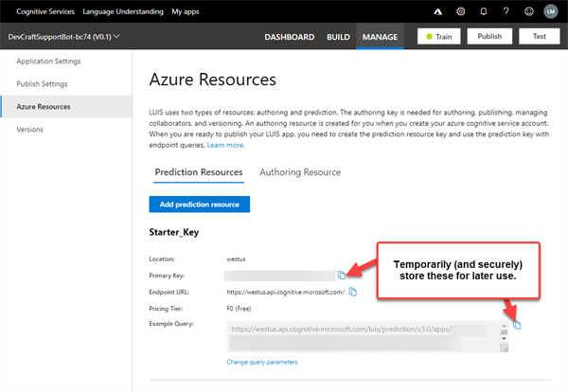Open the LM user avatar
The width and height of the screenshot is (568, 392).
pyautogui.click(x=551, y=11)
